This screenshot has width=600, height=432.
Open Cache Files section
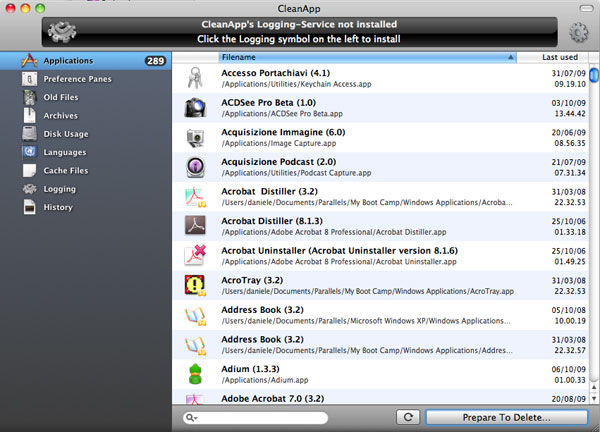click(66, 171)
